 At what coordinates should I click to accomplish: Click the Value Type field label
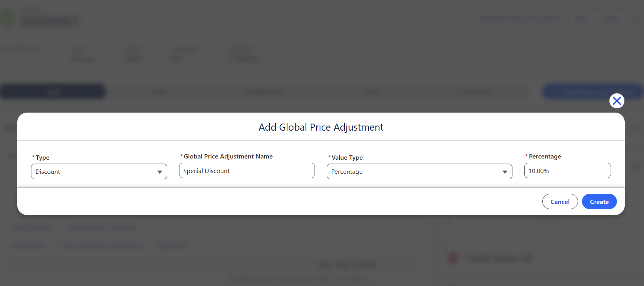tap(347, 157)
